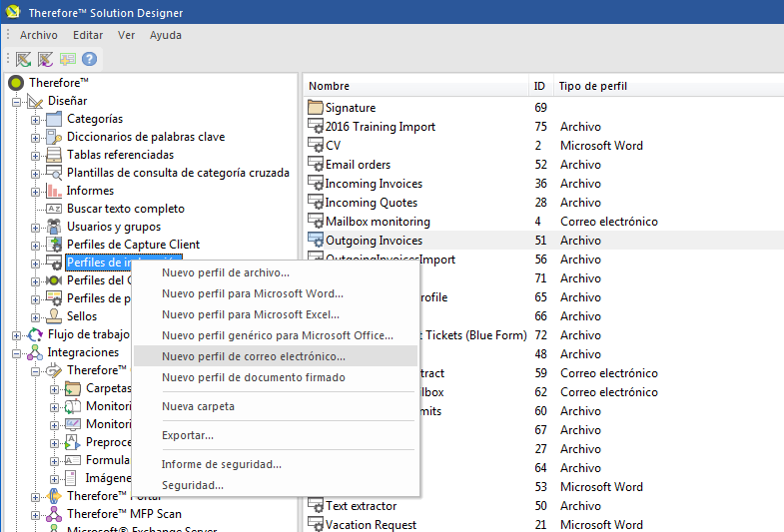Click the CV profile icon
Viewport: 784px width, 532px height.
click(x=316, y=146)
